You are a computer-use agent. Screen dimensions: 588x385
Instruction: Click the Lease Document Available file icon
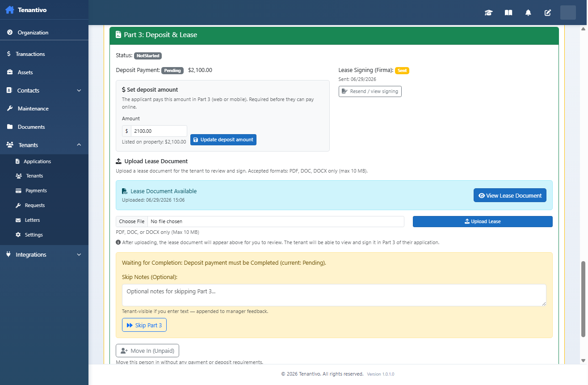coord(125,191)
